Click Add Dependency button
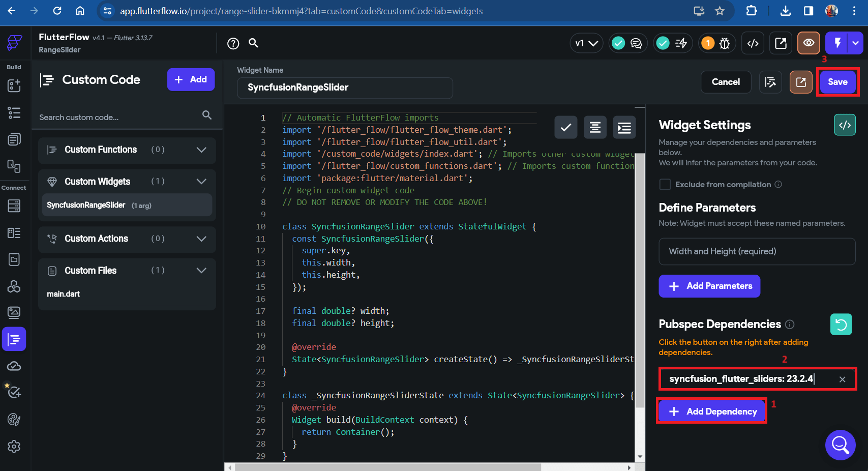Image resolution: width=868 pixels, height=471 pixels. [x=712, y=411]
